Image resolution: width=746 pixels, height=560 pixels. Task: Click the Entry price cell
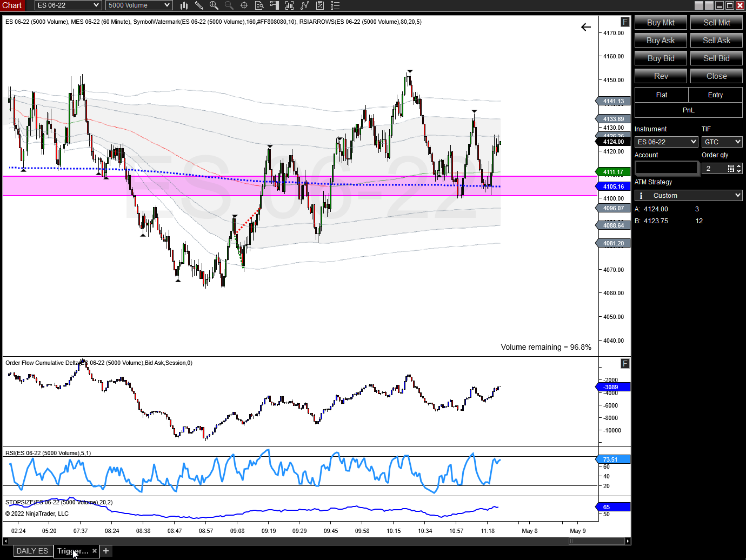pos(715,95)
